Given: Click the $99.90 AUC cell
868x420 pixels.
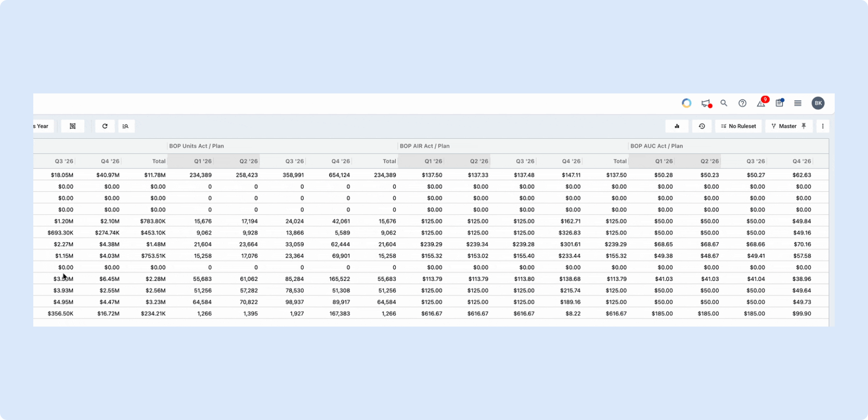Looking at the screenshot, I should [x=802, y=314].
